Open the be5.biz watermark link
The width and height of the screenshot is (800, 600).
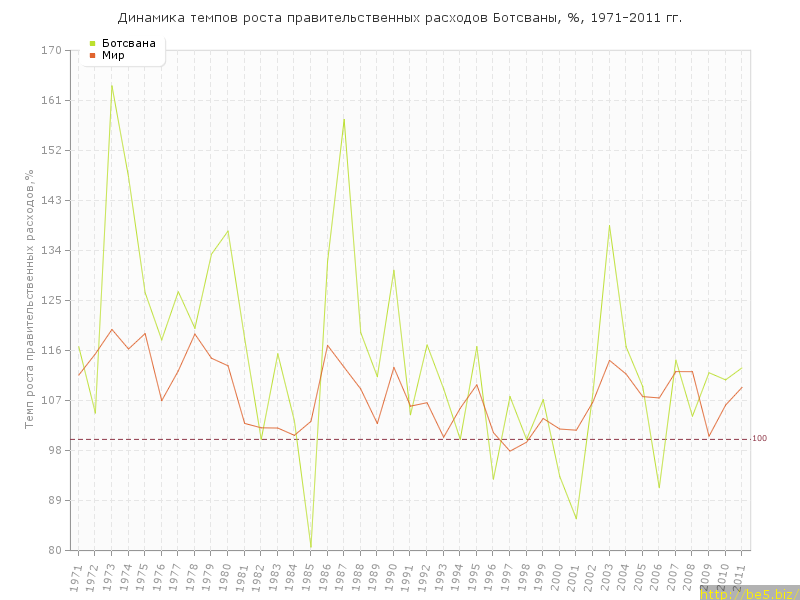[748, 594]
